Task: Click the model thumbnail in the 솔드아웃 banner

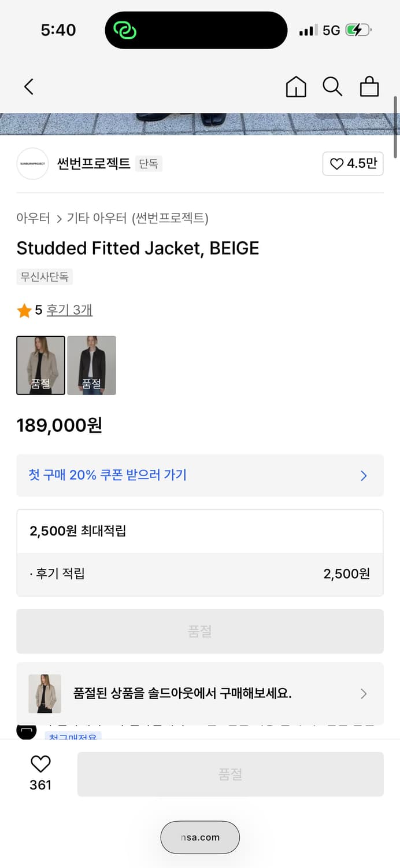Action: pos(45,693)
